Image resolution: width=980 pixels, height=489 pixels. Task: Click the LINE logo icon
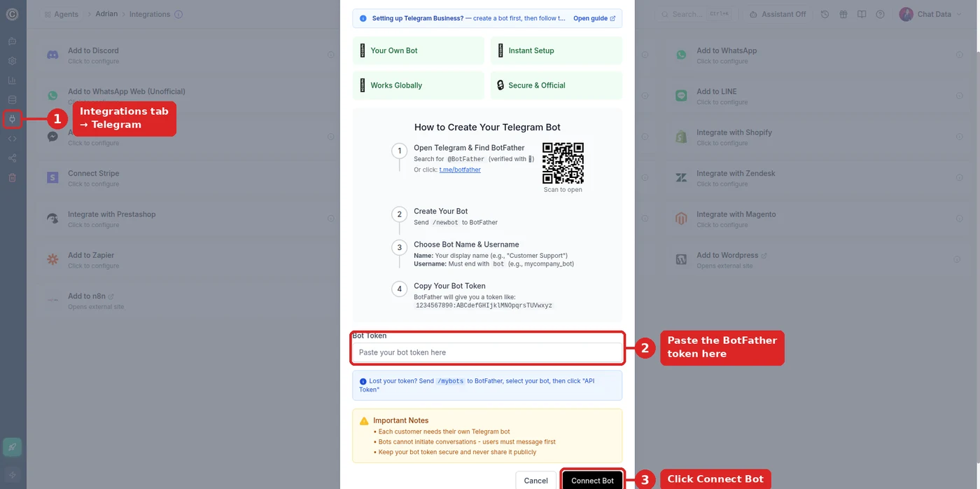681,96
